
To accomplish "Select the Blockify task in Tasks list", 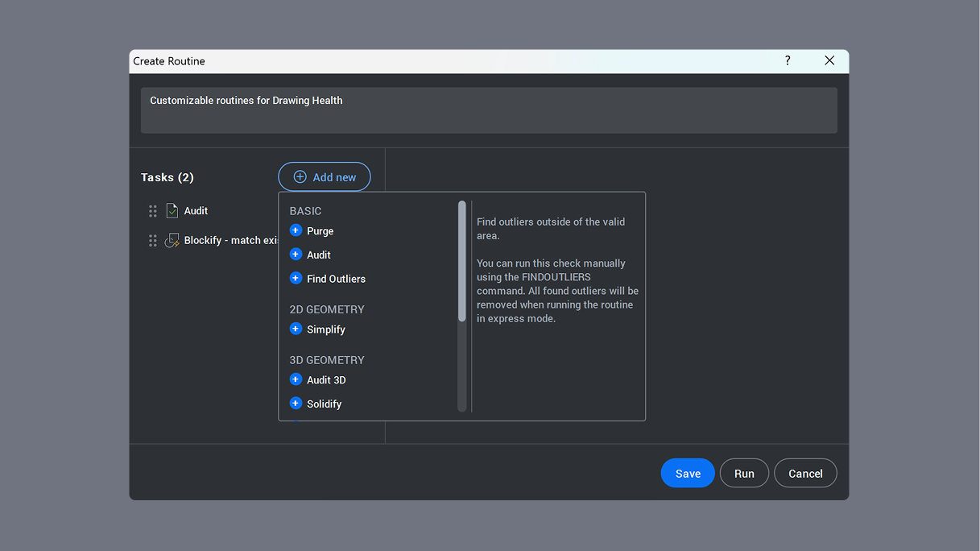I will point(231,241).
